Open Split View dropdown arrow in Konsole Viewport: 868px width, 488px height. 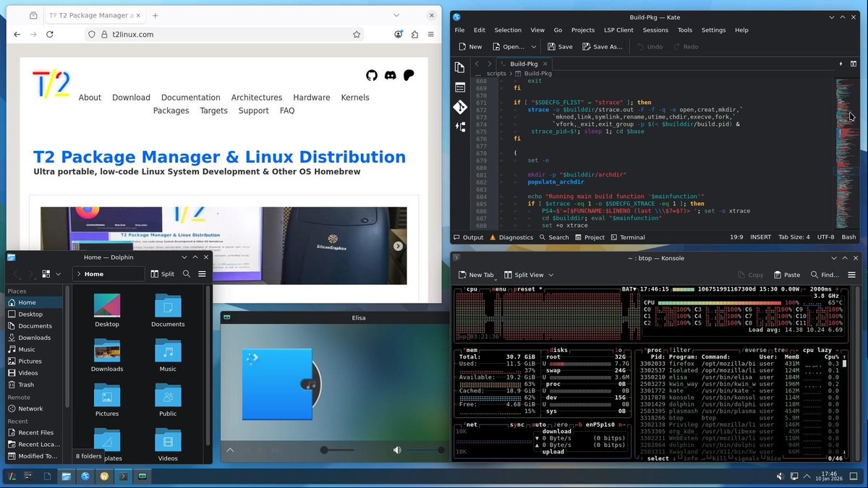[551, 275]
